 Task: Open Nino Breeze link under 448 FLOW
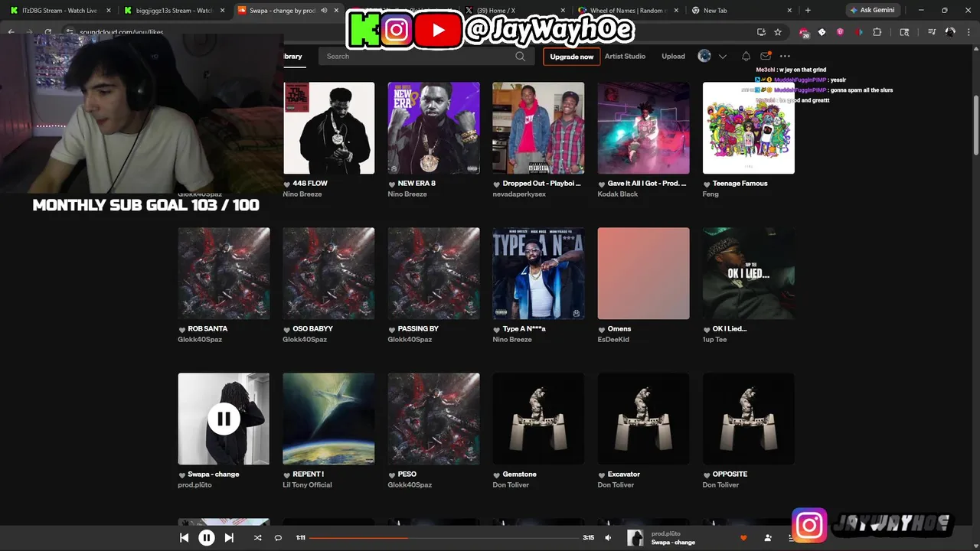(302, 194)
